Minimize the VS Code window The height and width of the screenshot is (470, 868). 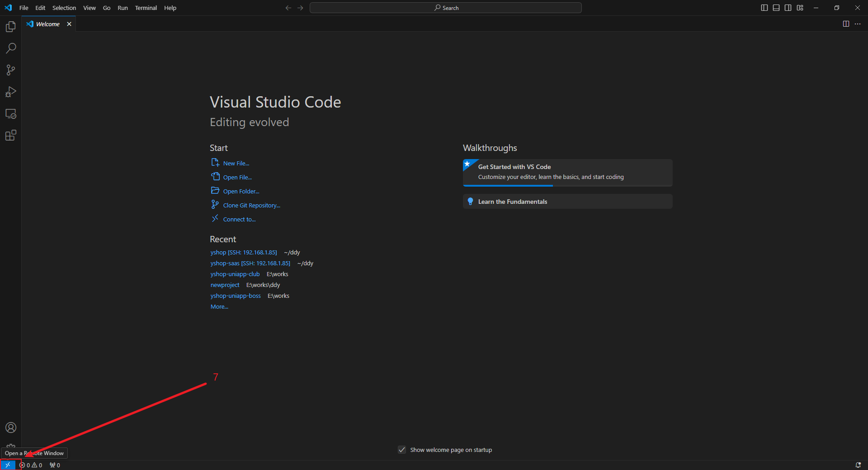(x=816, y=8)
